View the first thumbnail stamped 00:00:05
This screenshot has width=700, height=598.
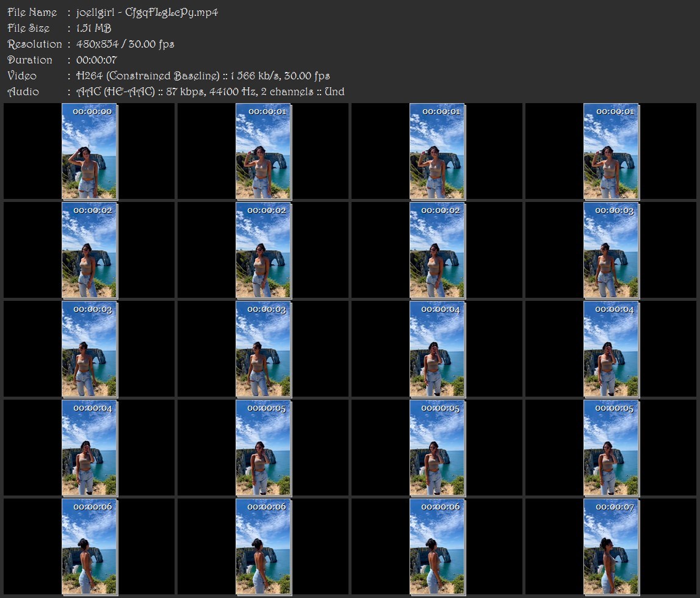coord(264,448)
